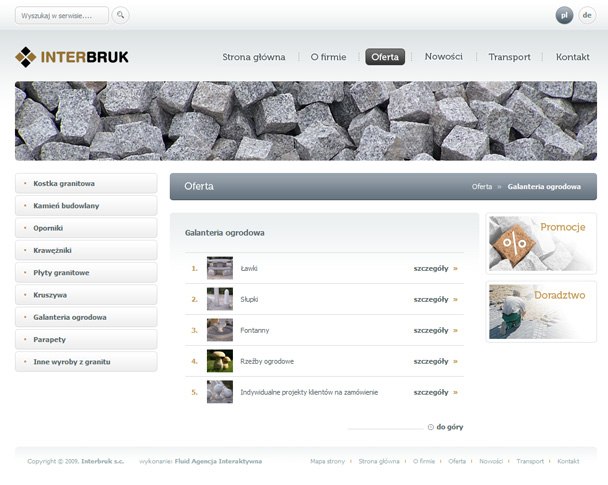Open the Ławki thumbnail image
The image size is (608, 485).
tap(219, 268)
